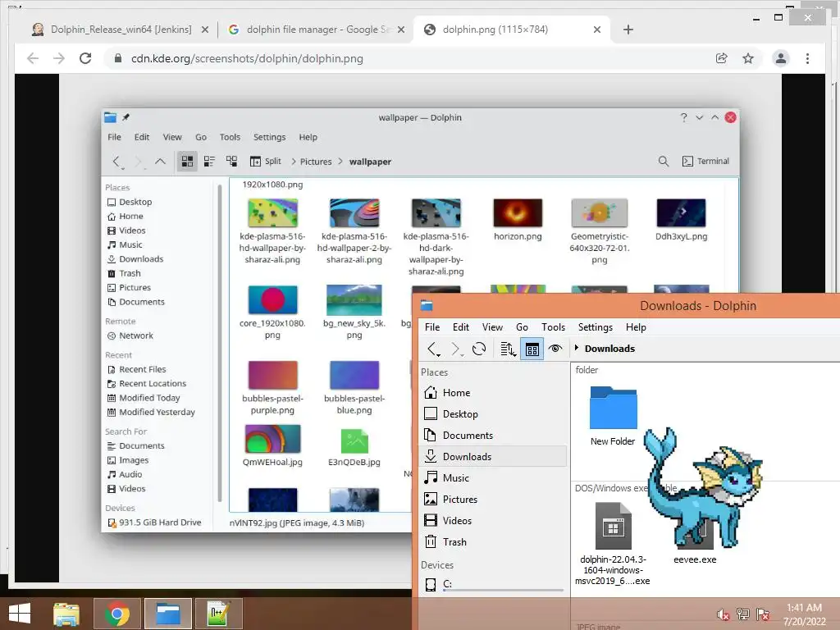Open Edit menu in Downloads Dolphin window

tap(461, 327)
